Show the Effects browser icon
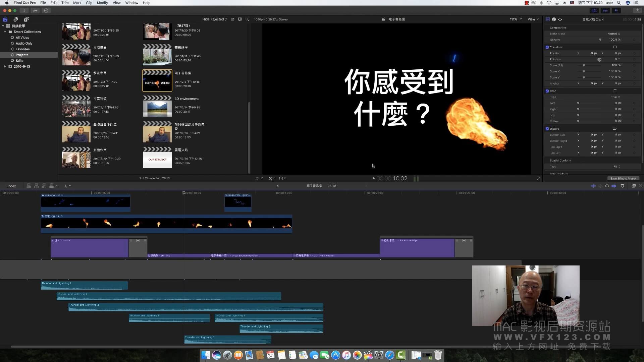Screen dimensions: 644x362 point(634,186)
